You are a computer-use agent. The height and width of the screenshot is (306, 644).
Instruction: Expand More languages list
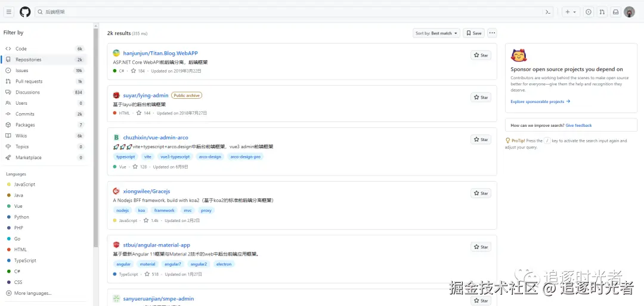tap(29, 293)
